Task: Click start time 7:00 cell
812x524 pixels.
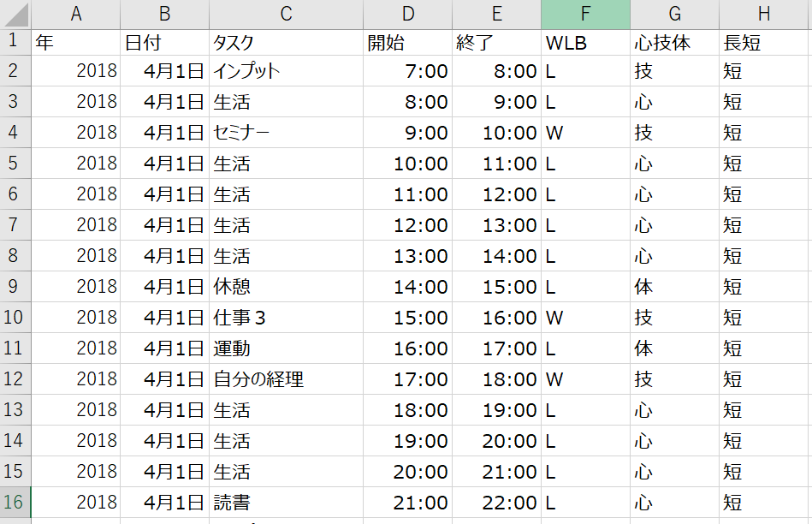Action: [408, 70]
